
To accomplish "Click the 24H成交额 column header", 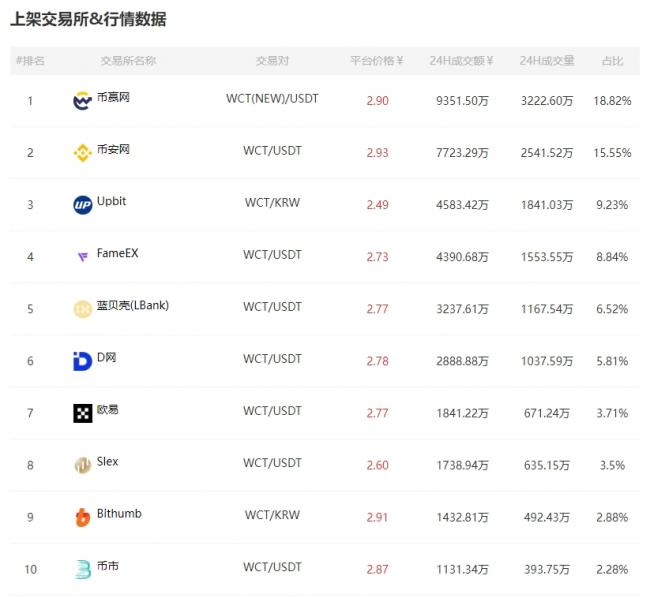I will tap(461, 61).
